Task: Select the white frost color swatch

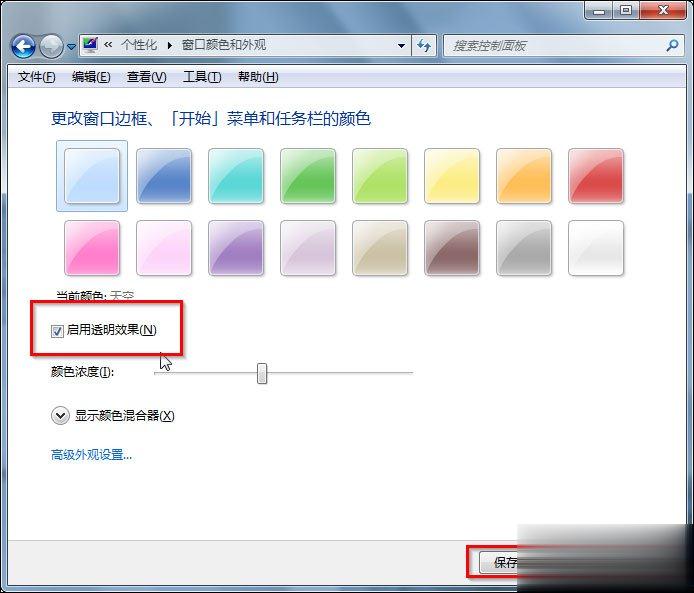Action: pyautogui.click(x=596, y=248)
